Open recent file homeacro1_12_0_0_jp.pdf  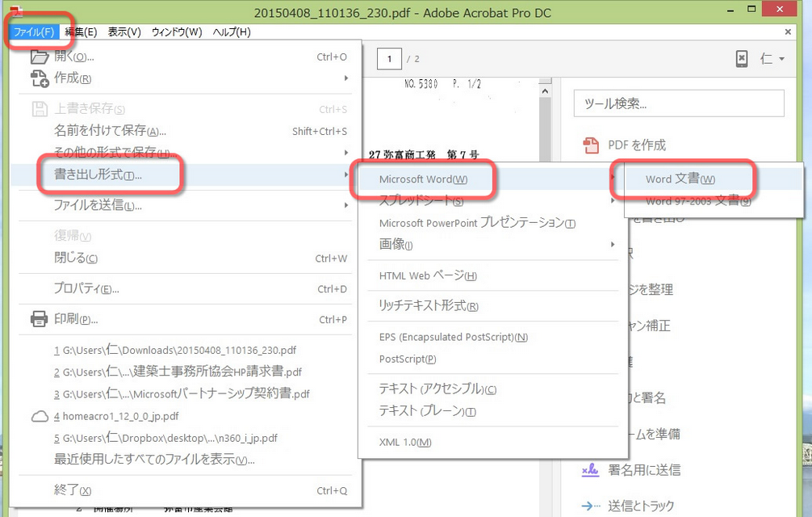[x=116, y=416]
